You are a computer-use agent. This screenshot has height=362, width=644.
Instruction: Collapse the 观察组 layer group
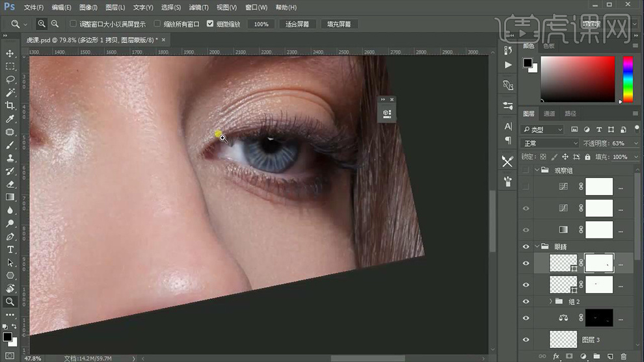[x=537, y=170]
